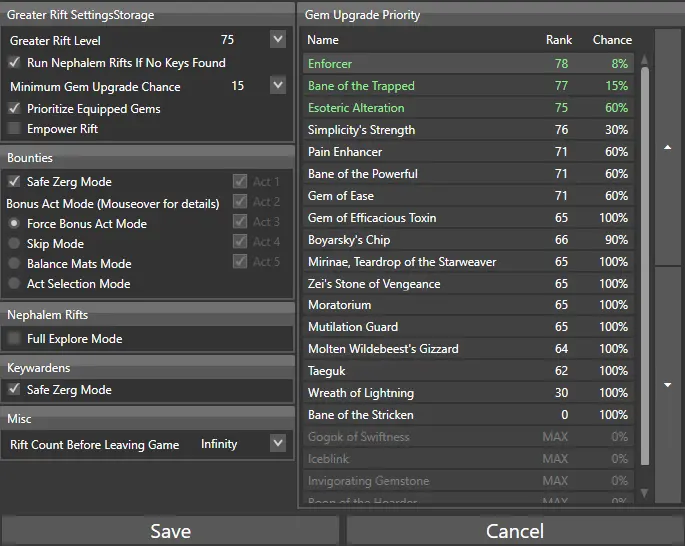This screenshot has height=546, width=685.
Task: Select Skip Mode radio button
Action: point(14,244)
